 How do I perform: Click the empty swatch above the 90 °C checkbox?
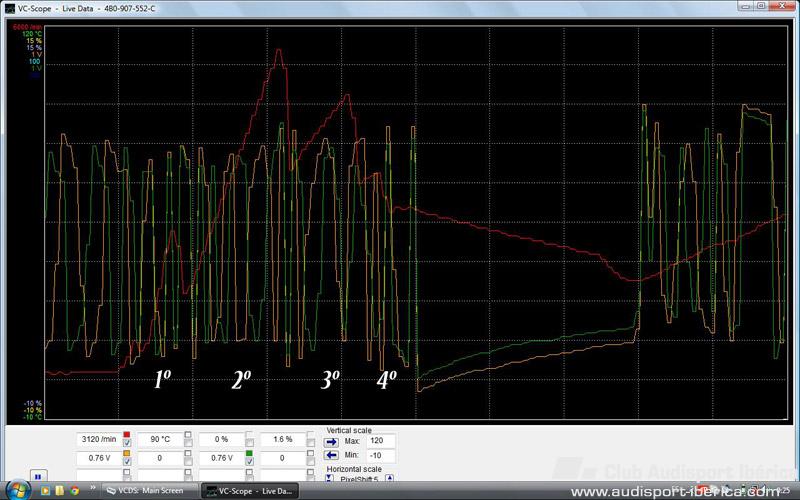click(188, 434)
